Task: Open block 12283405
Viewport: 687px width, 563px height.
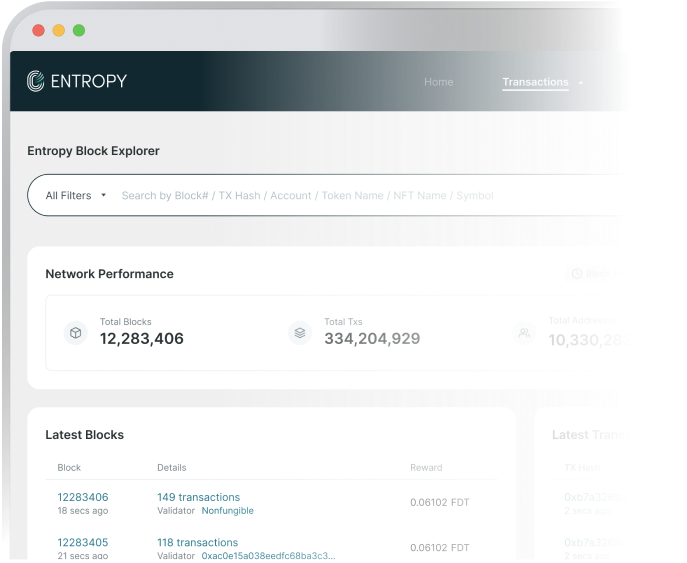Action: [x=83, y=542]
